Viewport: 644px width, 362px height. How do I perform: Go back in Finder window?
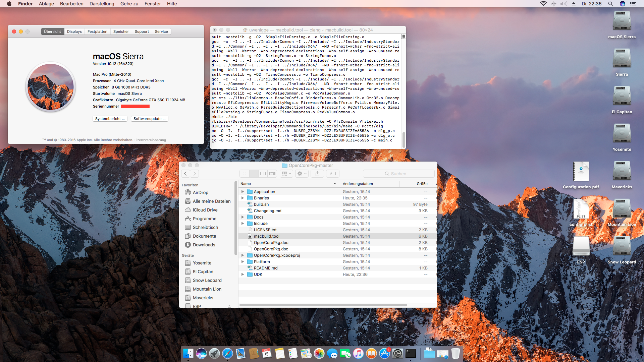[185, 174]
